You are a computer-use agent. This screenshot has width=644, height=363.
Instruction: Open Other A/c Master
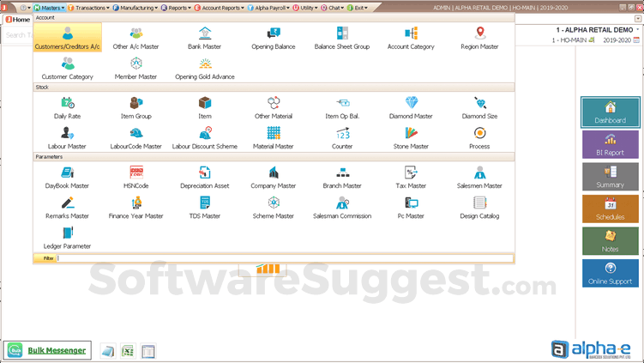[136, 39]
